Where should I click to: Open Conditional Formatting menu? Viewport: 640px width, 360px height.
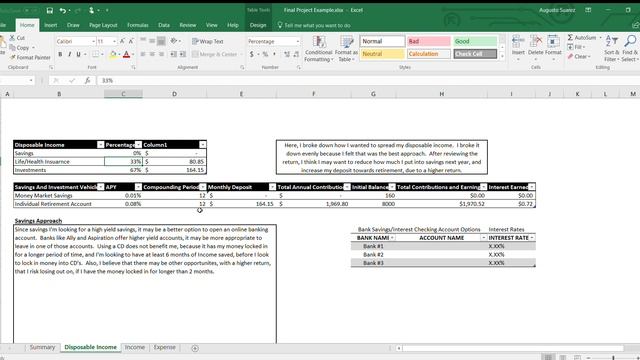click(x=319, y=48)
